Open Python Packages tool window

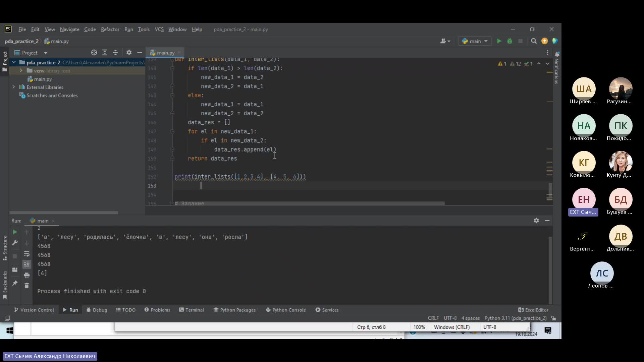234,310
